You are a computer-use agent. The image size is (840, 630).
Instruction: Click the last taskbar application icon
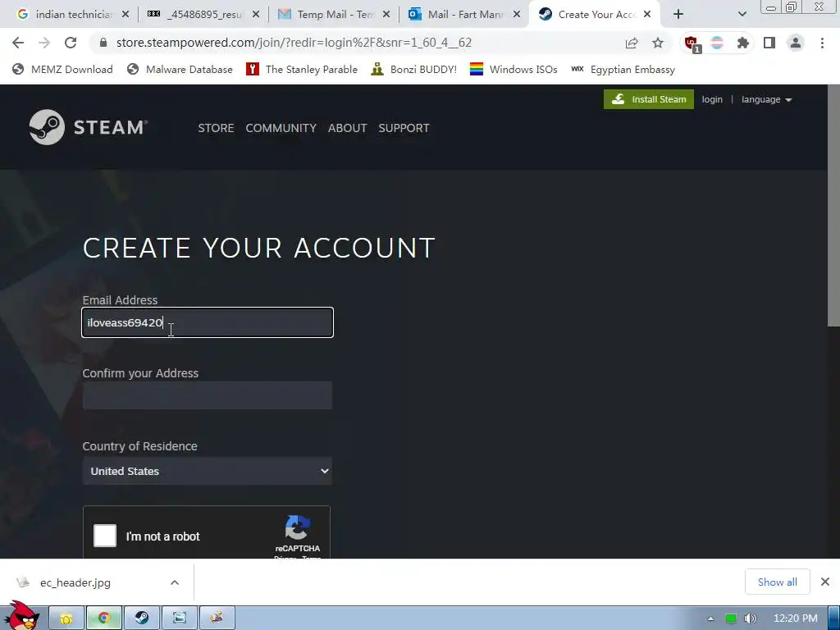[217, 619]
